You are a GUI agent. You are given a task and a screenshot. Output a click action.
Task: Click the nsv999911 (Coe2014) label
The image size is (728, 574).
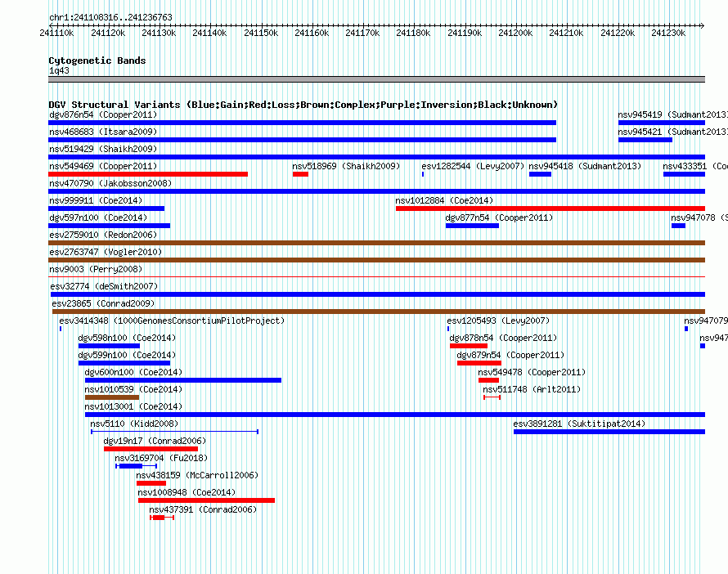(96, 200)
